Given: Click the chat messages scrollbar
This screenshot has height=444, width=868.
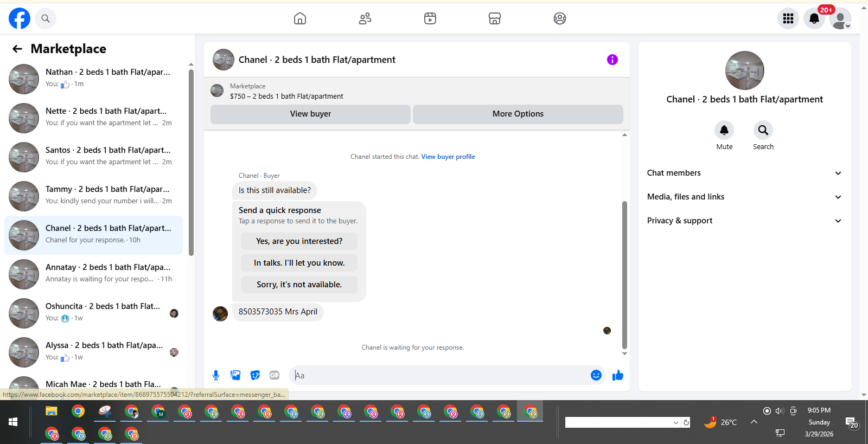Looking at the screenshot, I should (624, 275).
